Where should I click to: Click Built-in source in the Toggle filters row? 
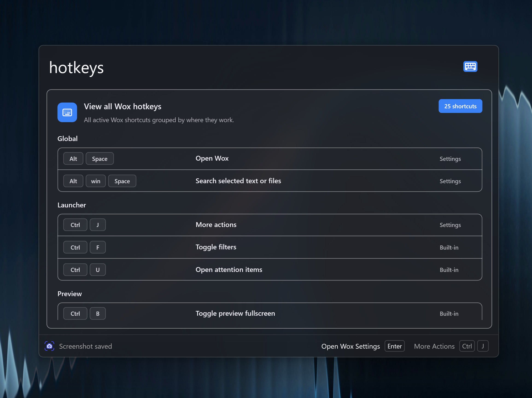[449, 247]
